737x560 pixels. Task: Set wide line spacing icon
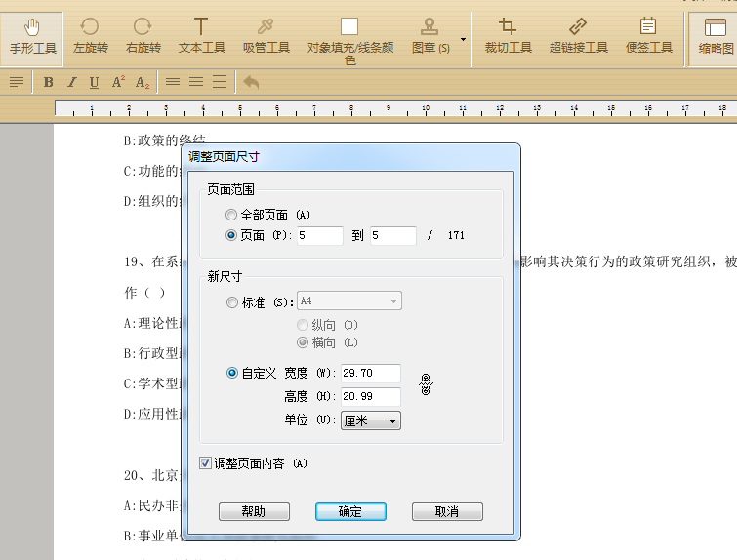click(220, 82)
